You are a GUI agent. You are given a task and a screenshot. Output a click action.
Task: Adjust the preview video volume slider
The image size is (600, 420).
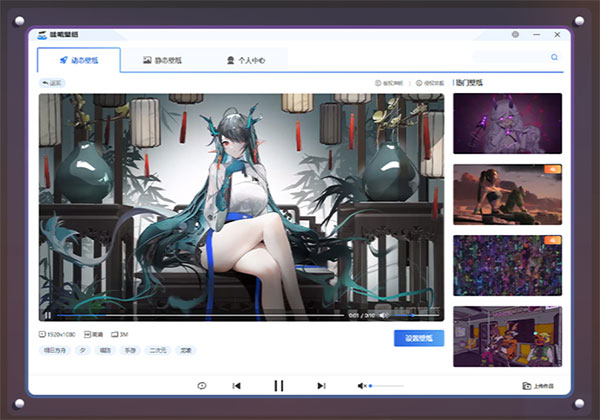click(x=416, y=315)
